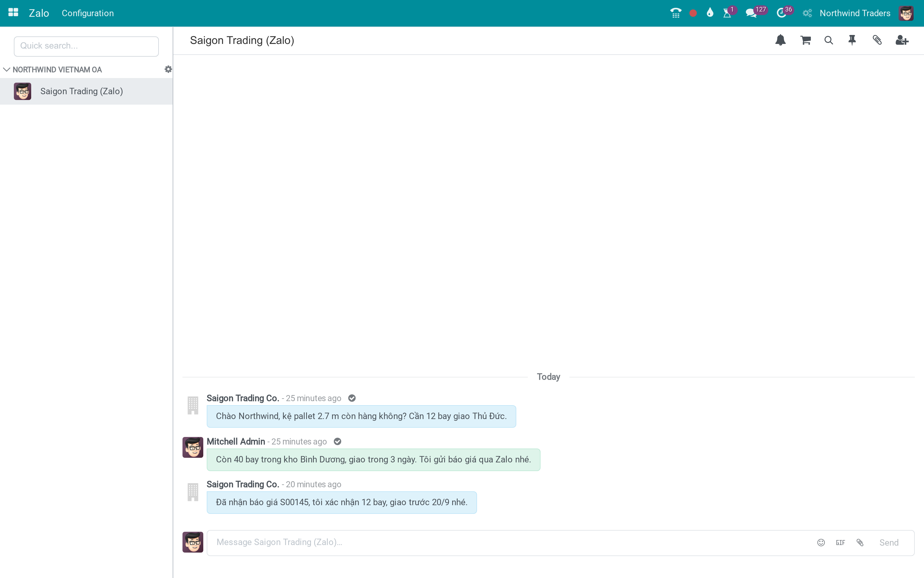Viewport: 924px width, 578px height.
Task: Click message asking about pallet 2.7 m
Action: click(x=361, y=416)
